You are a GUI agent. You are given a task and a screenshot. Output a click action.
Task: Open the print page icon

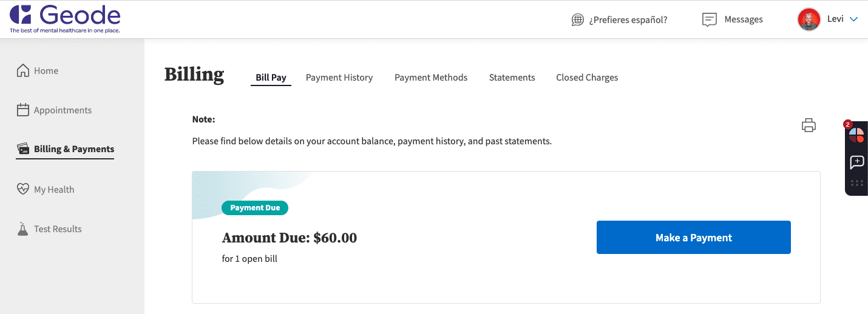(x=809, y=125)
